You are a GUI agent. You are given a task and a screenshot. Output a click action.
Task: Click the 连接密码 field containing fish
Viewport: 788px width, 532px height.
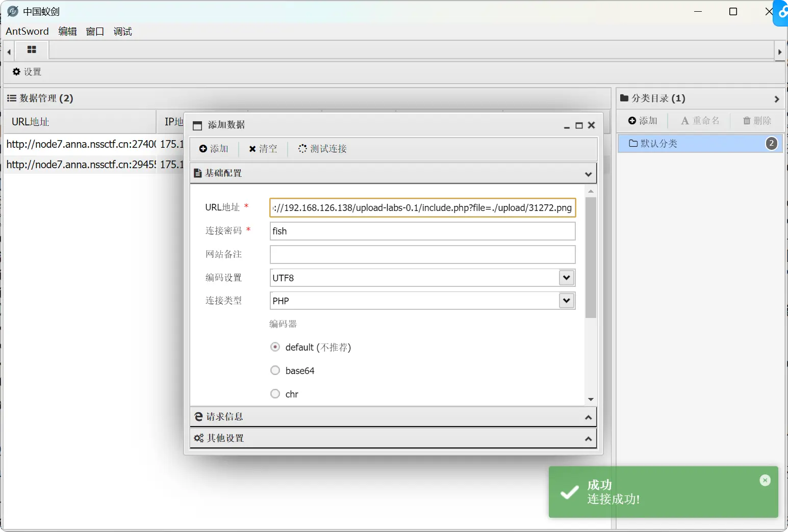422,231
